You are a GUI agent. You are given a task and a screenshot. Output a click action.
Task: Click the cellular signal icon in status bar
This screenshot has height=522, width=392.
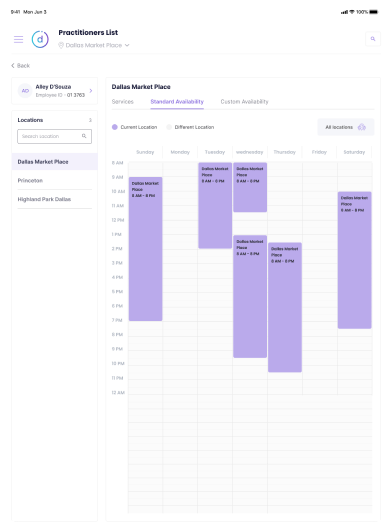click(x=344, y=12)
